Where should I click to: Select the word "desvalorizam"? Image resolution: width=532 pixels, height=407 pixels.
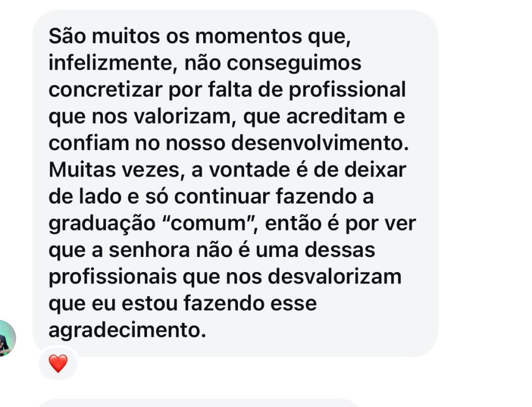[x=335, y=277]
